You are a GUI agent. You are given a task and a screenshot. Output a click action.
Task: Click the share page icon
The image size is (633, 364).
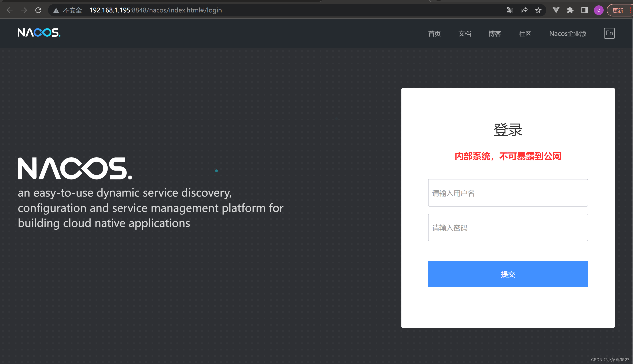tap(524, 10)
